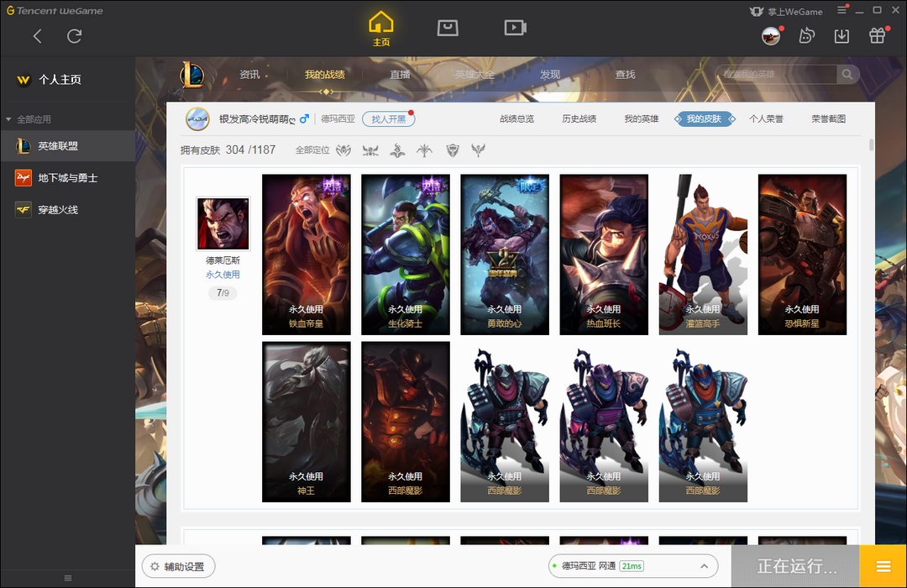Select the 我的皮肤 sub-tab
This screenshot has height=588, width=907.
coord(704,118)
